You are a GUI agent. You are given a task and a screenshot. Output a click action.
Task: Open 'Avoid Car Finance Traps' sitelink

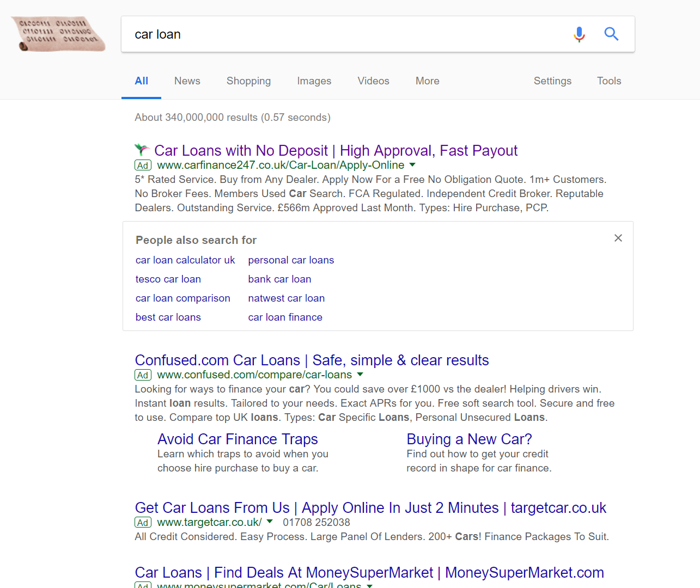pos(238,439)
